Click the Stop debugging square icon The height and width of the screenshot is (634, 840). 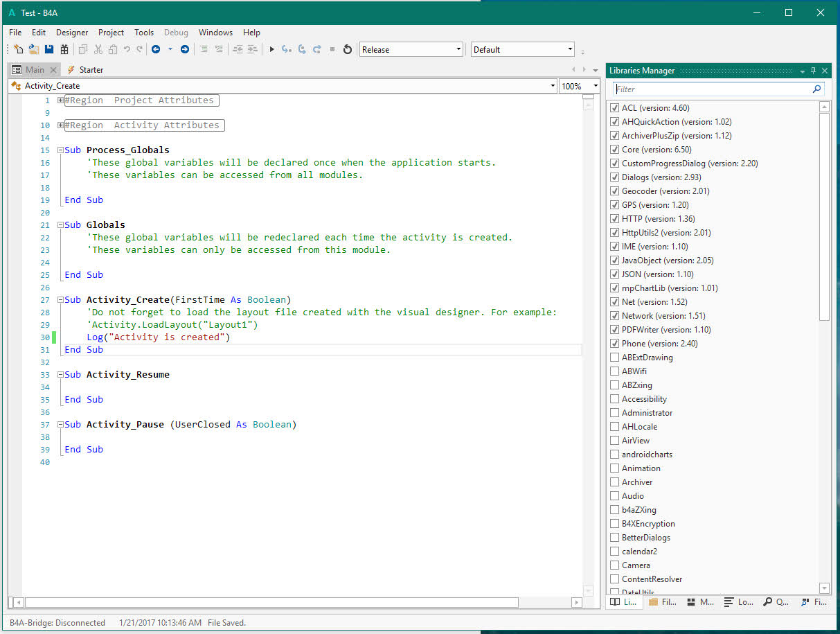tap(332, 49)
